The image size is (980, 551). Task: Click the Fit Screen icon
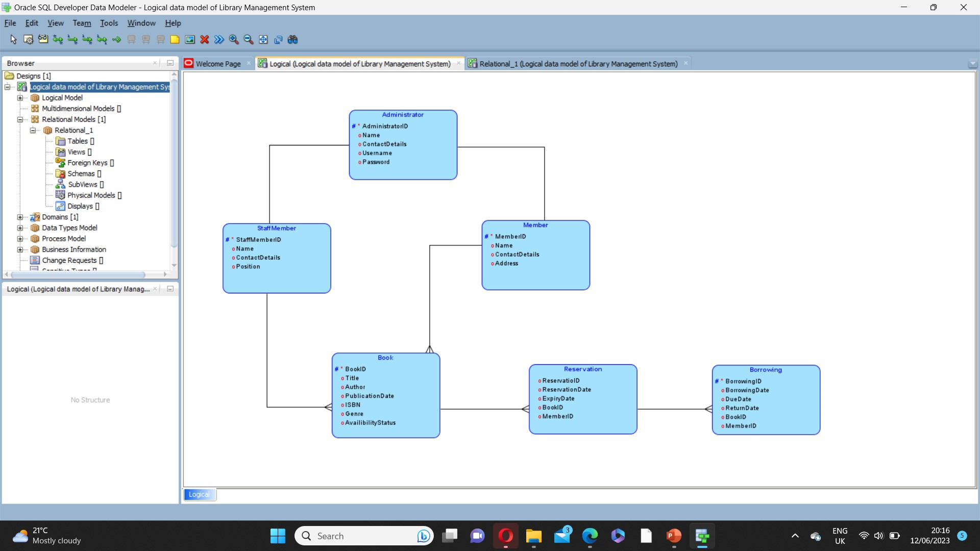[263, 39]
